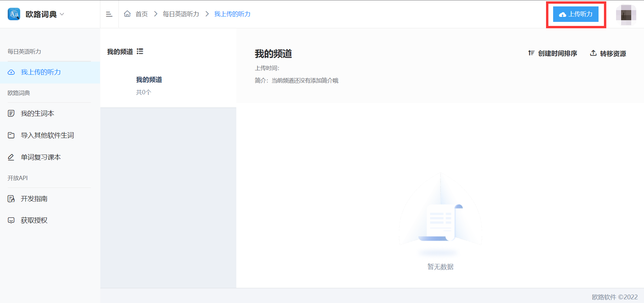The height and width of the screenshot is (303, 644).
Task: Click the 导入其他软件生词 folder icon
Action: [11, 135]
